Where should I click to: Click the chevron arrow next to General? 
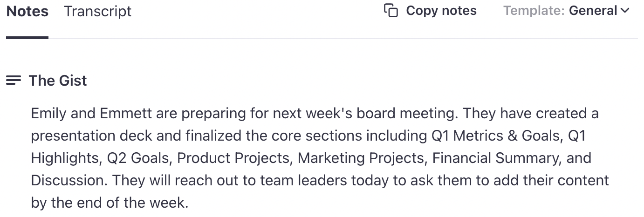(x=625, y=11)
